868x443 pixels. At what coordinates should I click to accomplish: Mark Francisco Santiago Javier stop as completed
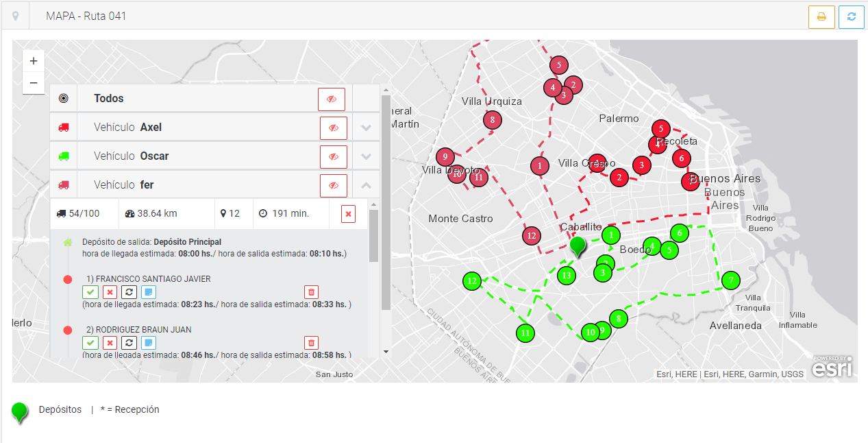pos(90,292)
